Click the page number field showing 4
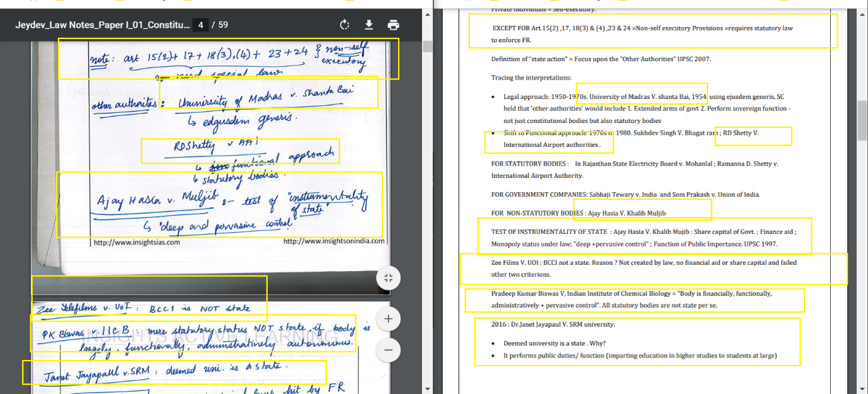Viewport: 868px width, 394px height. [x=201, y=25]
